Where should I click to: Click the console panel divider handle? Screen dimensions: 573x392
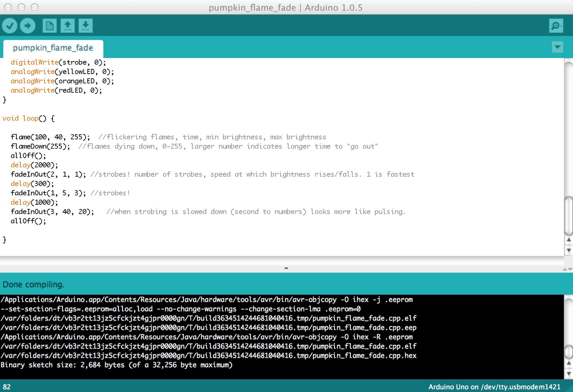(x=286, y=269)
